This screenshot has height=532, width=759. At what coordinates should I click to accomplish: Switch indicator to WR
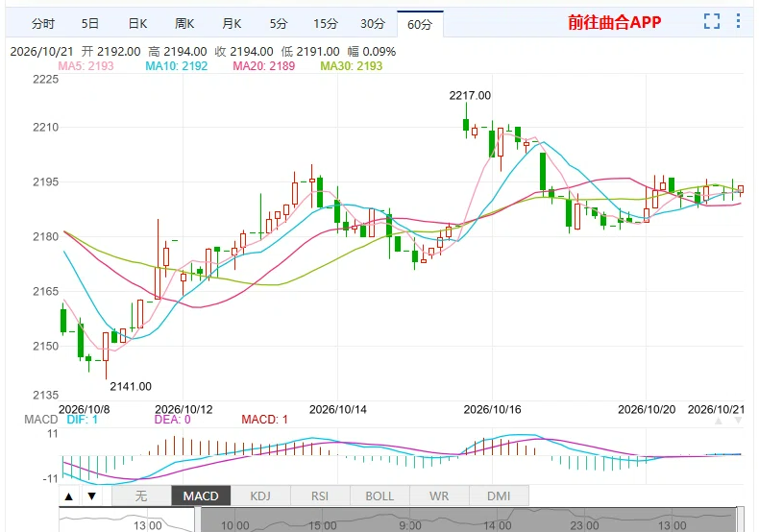click(439, 496)
